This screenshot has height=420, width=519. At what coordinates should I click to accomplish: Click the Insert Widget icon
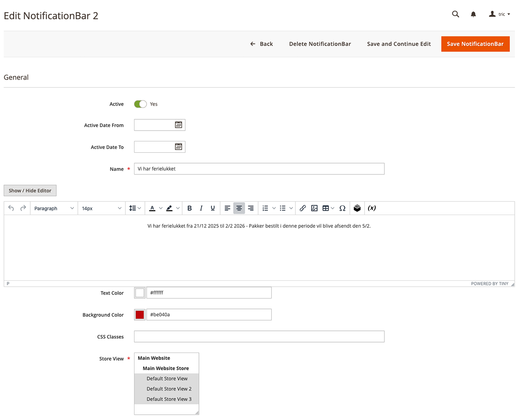357,208
